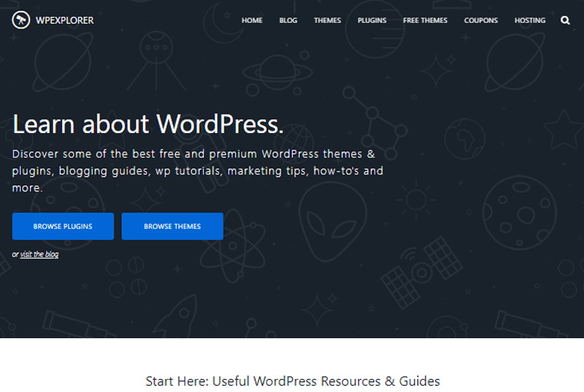Click the "Learn about WordPress." heading
Screen dimensions: 584x392
(148, 124)
